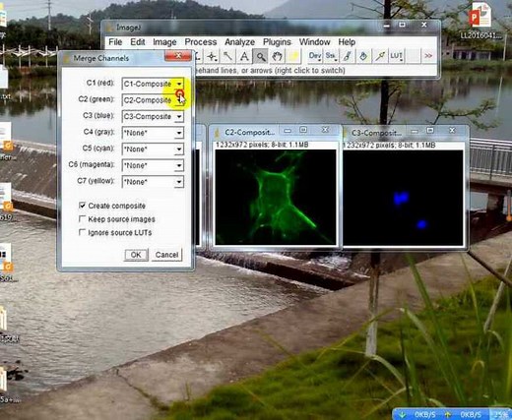512x420 pixels.
Task: Open the LUT menu tool
Action: 396,56
